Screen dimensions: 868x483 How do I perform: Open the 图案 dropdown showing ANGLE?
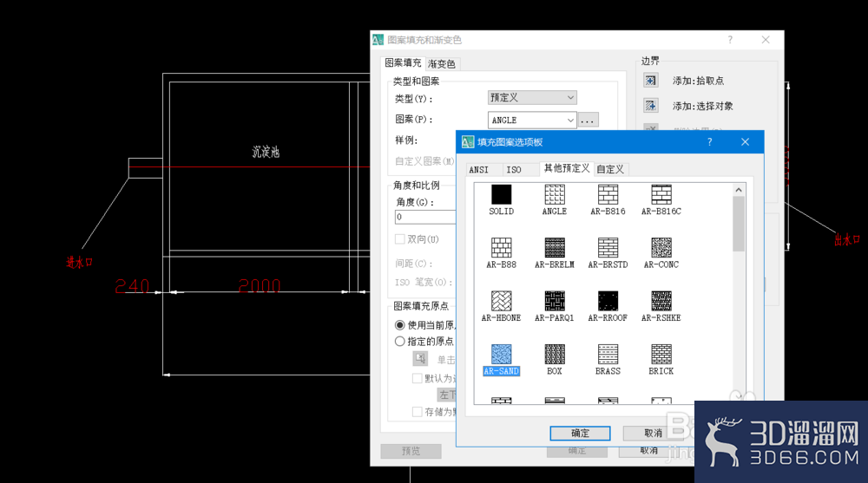tap(532, 120)
